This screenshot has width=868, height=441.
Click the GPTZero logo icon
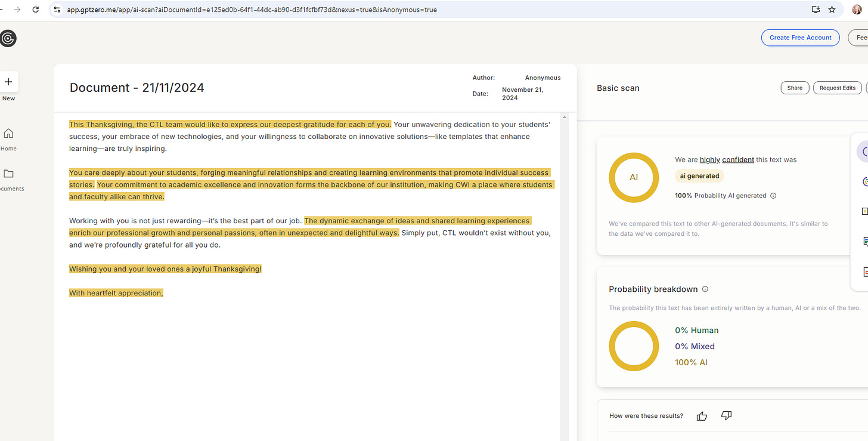point(8,39)
